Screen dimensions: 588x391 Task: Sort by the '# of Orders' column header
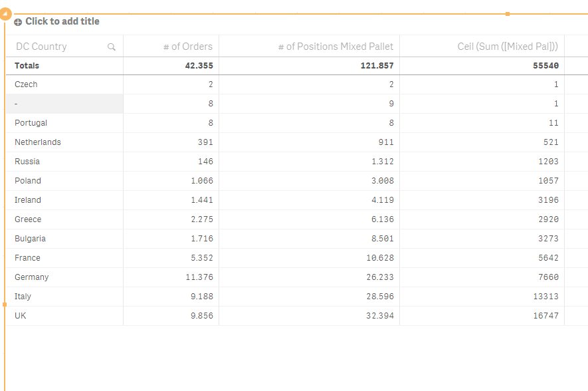[x=188, y=47]
